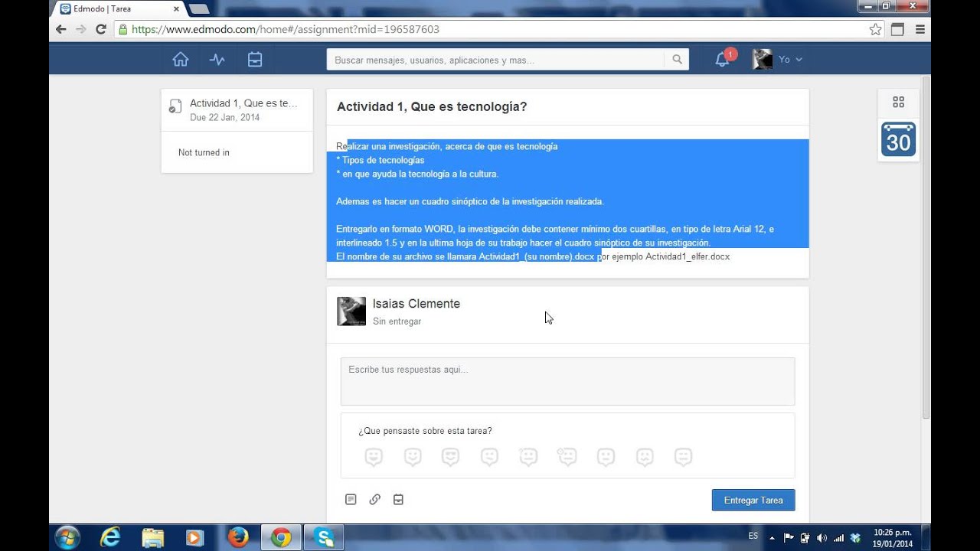The width and height of the screenshot is (980, 551).
Task: Reload the page with refresh icon
Action: [101, 29]
